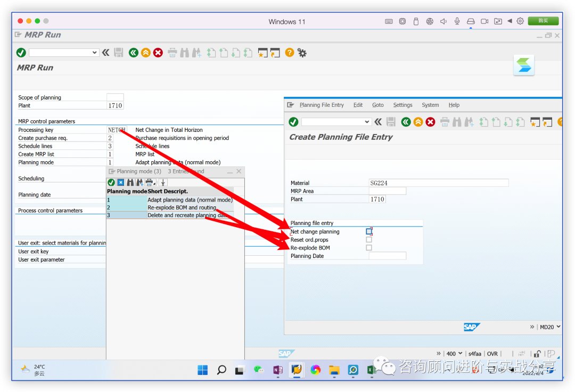This screenshot has height=392, width=575.
Task: Click the OVR insert mode indicator in status bar
Action: coord(492,354)
